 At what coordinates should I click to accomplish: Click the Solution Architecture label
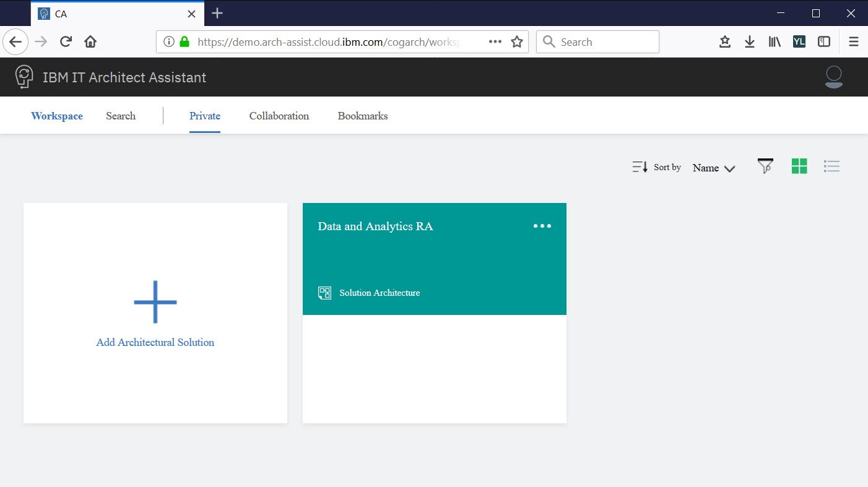(380, 293)
